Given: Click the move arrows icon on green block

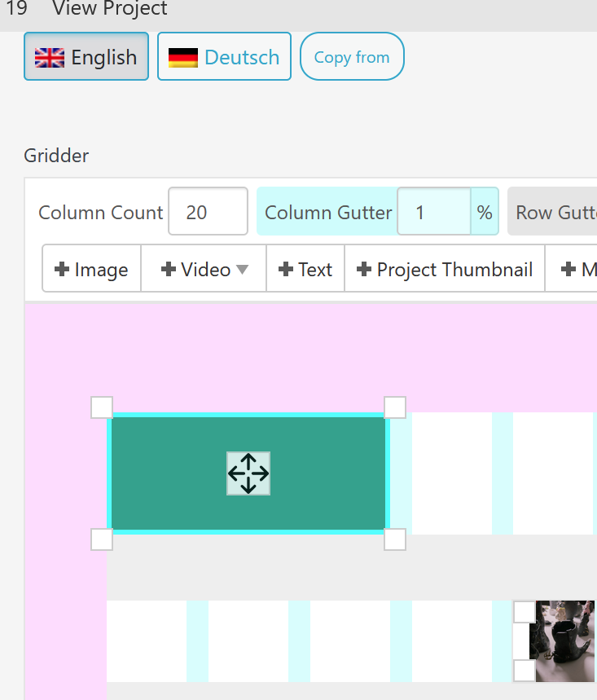Looking at the screenshot, I should pos(248,473).
